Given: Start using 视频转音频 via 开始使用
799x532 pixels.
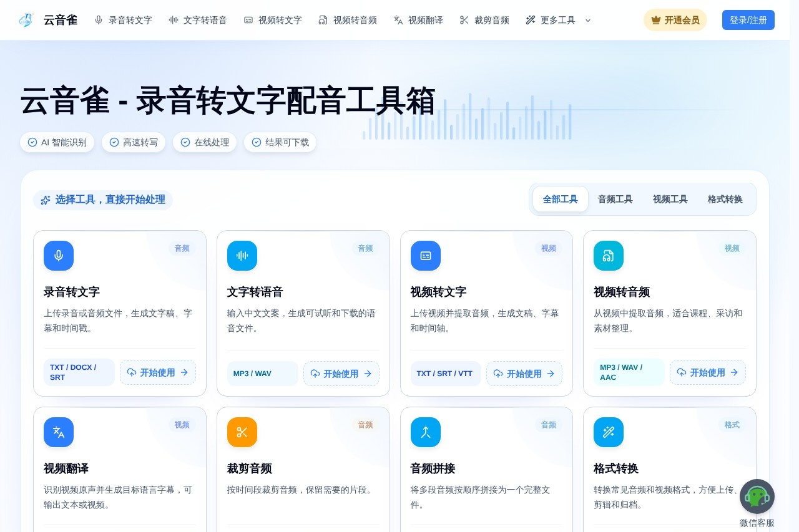Looking at the screenshot, I should click(708, 372).
